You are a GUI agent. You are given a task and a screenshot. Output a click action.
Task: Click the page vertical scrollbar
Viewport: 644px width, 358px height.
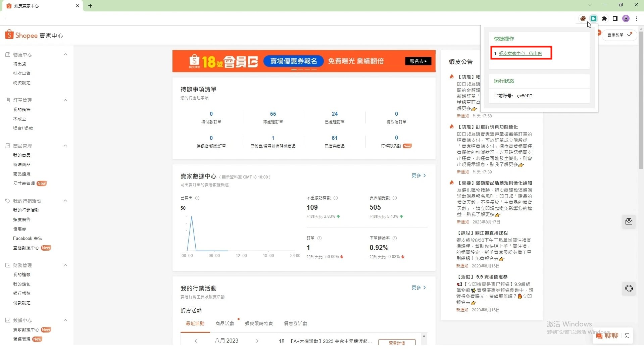tap(641, 101)
